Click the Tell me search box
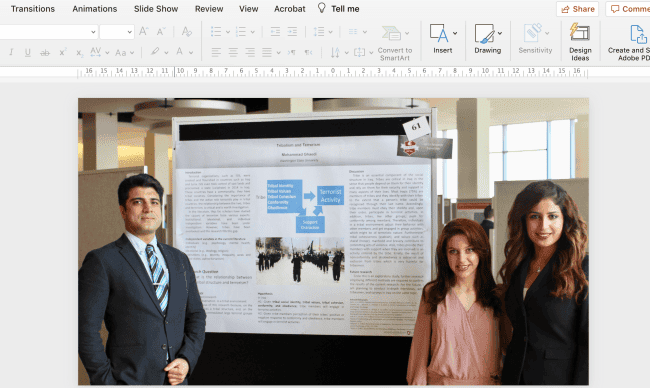 click(339, 8)
